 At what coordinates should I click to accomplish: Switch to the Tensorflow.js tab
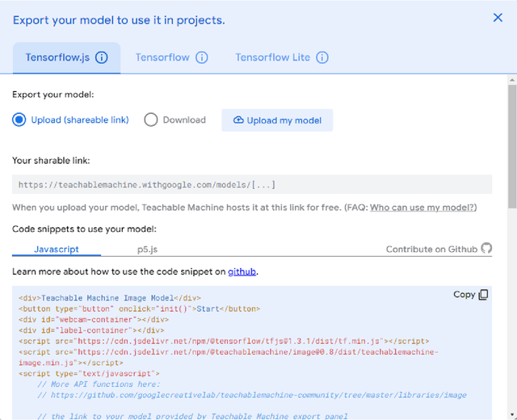pyautogui.click(x=66, y=57)
